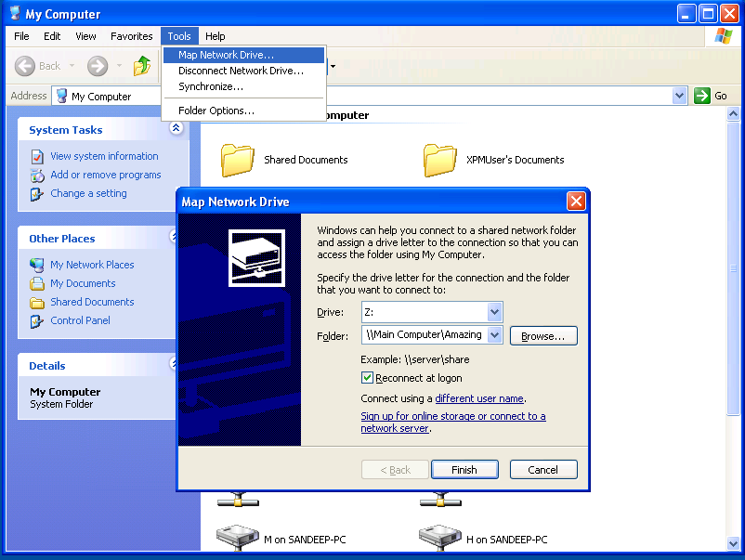Viewport: 745px width, 560px height.
Task: Open the View menu
Action: point(85,36)
